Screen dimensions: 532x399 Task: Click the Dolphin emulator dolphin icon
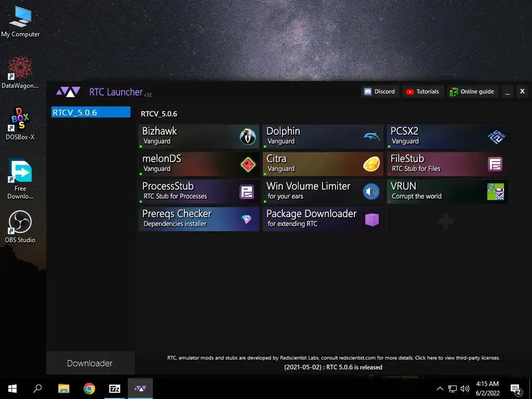point(372,137)
